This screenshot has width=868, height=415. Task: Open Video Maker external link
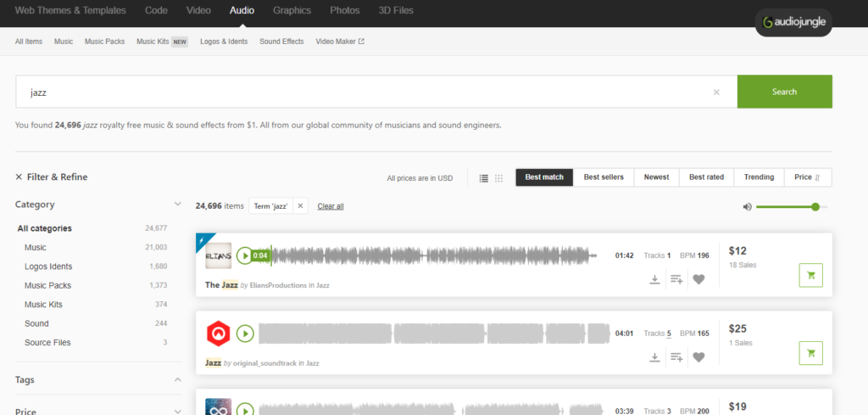(x=340, y=42)
